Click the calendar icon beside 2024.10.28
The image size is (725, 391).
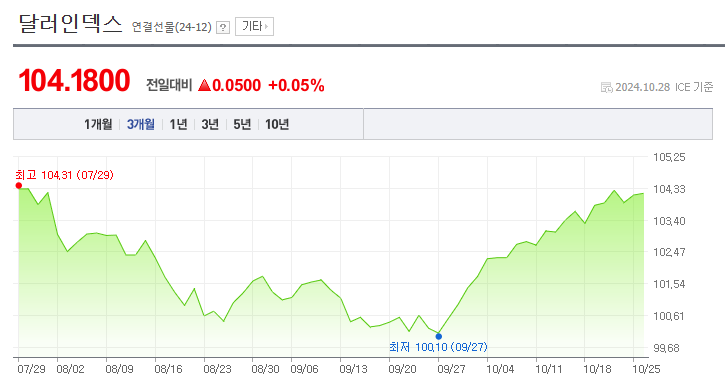click(607, 87)
